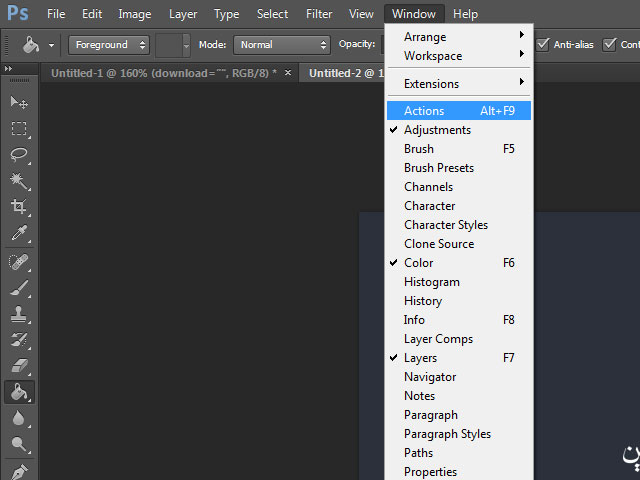The image size is (640, 480).
Task: Choose Properties from Window menu
Action: pos(459,472)
